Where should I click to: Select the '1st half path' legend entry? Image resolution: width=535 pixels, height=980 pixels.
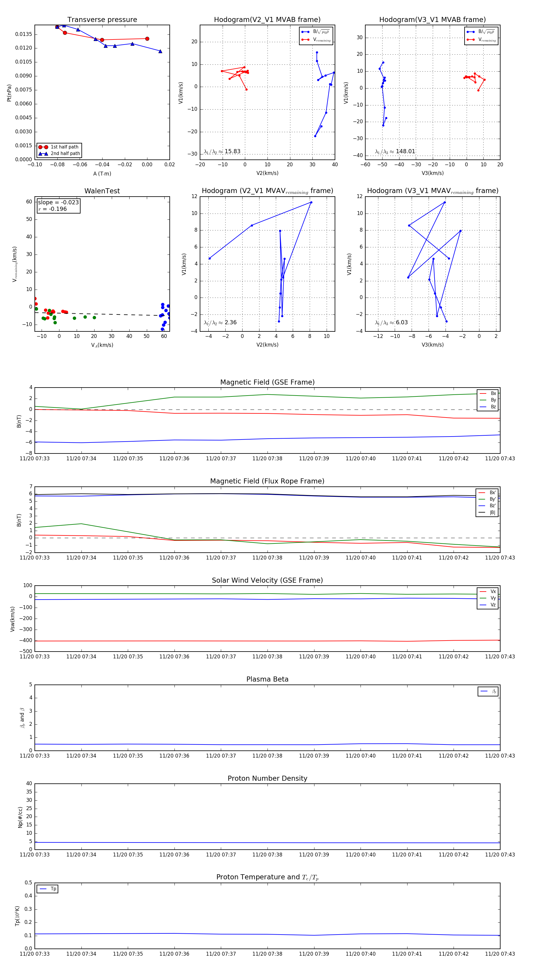(x=59, y=147)
